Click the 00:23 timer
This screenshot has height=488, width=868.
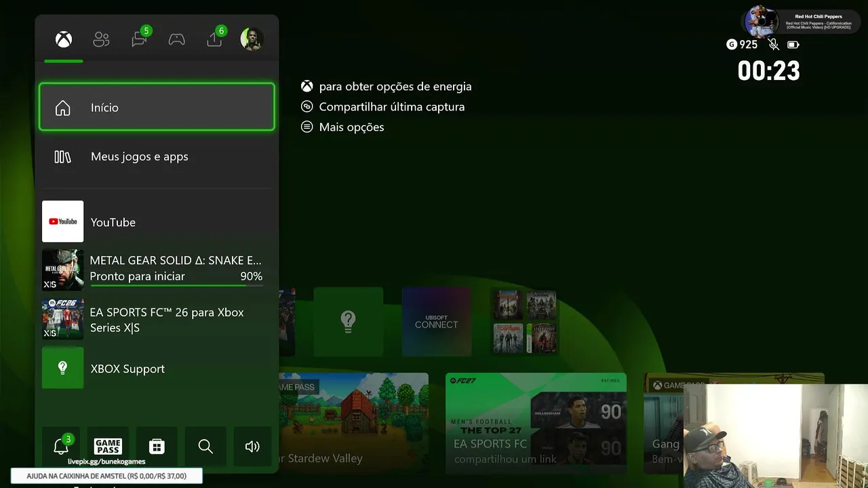coord(769,70)
